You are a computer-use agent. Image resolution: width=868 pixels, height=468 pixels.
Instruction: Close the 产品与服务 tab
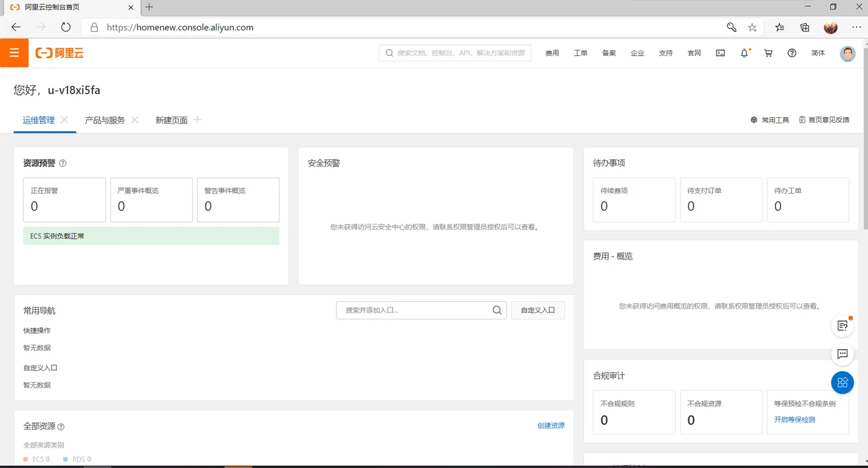coord(135,120)
